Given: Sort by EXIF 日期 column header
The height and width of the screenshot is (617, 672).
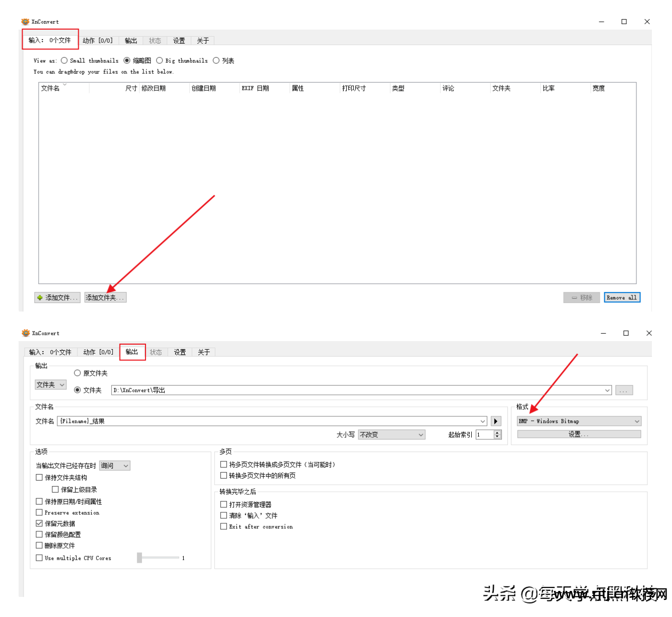Looking at the screenshot, I should 264,88.
